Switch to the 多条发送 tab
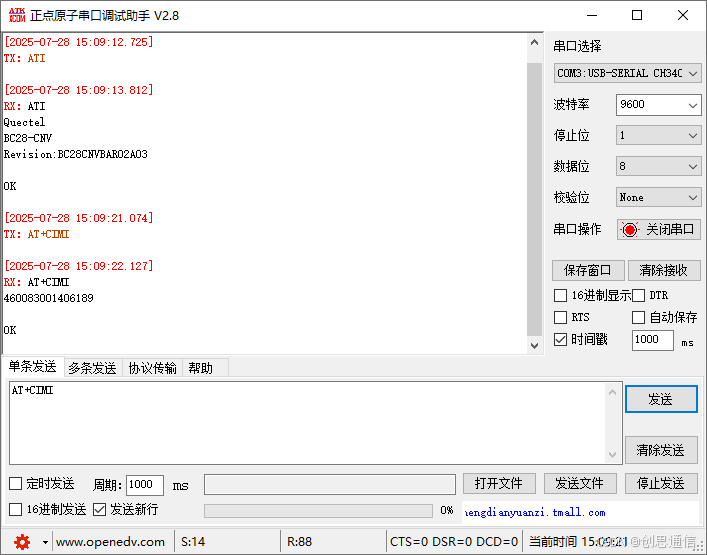This screenshot has height=555, width=707. coord(92,368)
